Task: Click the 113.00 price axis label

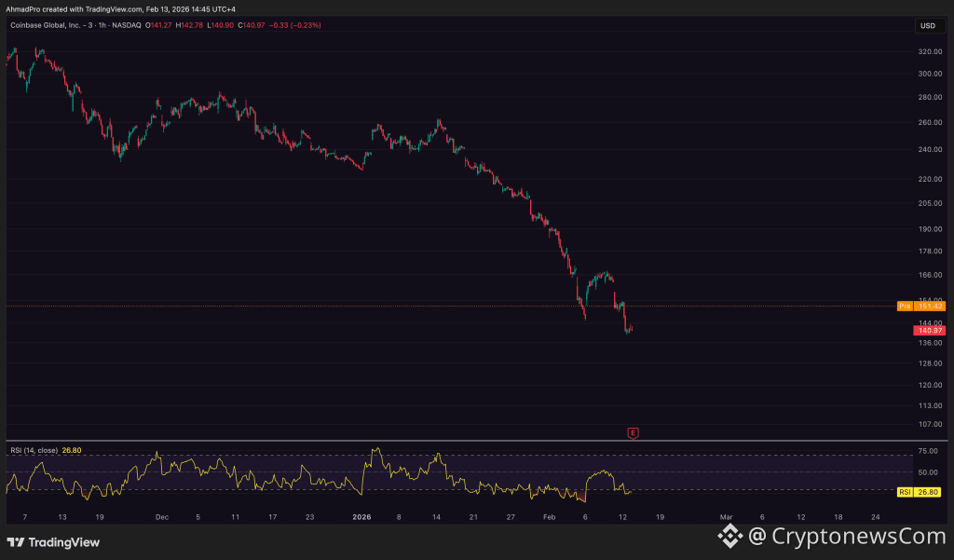Action: click(x=930, y=405)
